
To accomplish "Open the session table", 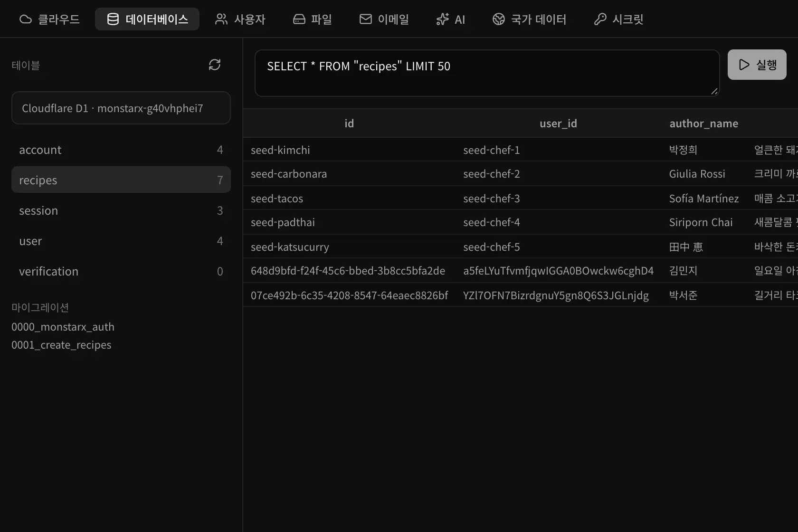I will click(x=121, y=210).
